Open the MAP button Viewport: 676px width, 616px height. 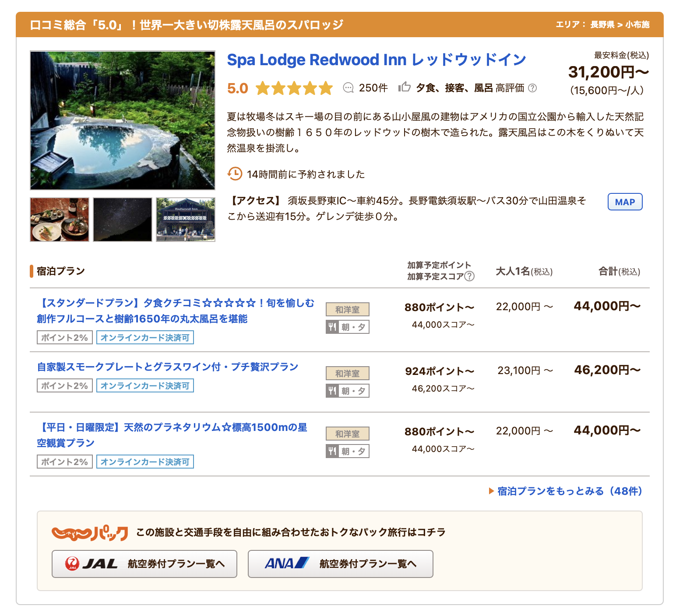[625, 202]
